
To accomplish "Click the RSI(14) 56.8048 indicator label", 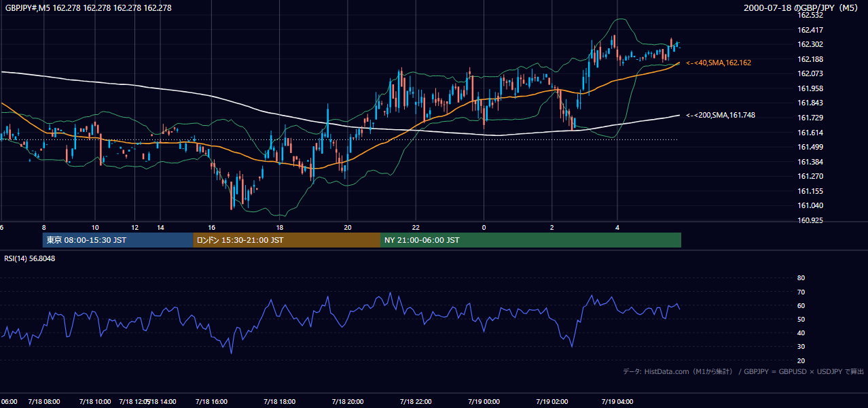I will 30,258.
